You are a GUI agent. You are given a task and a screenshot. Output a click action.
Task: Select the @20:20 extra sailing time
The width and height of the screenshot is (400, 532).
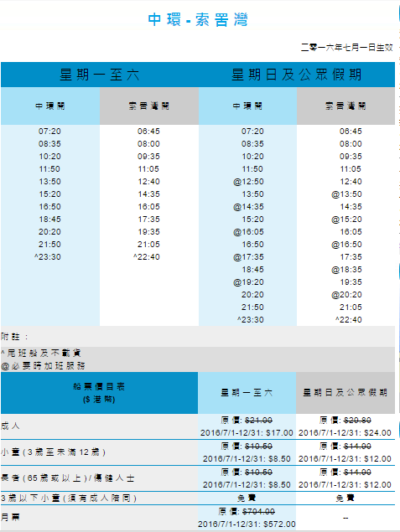346,295
